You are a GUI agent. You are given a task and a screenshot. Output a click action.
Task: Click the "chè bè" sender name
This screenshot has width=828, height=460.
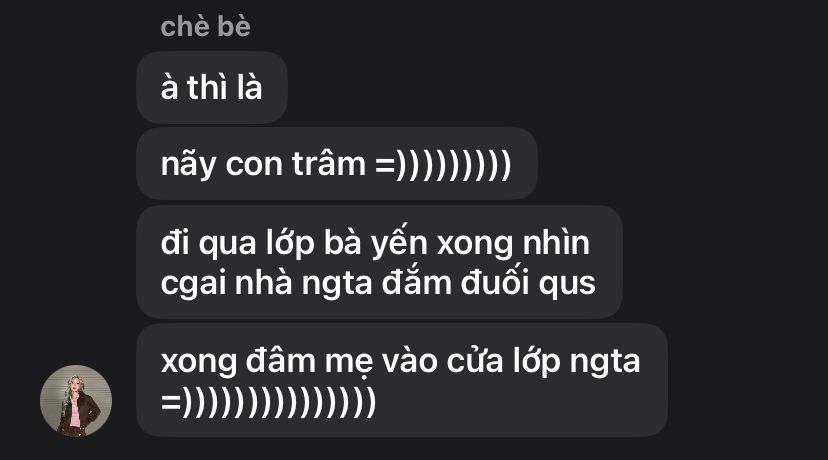point(205,26)
